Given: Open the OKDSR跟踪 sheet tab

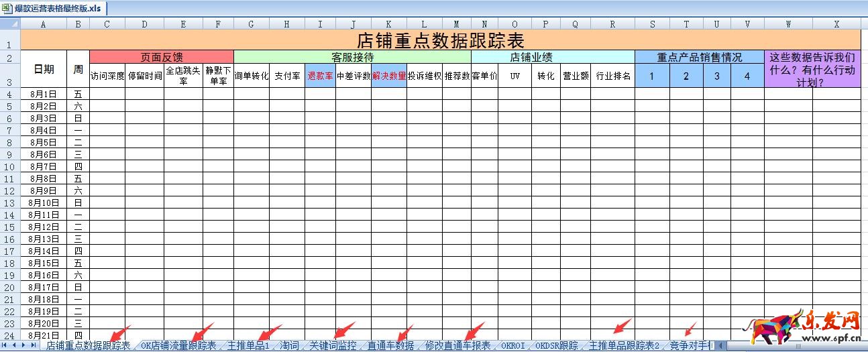Looking at the screenshot, I should pos(556,346).
